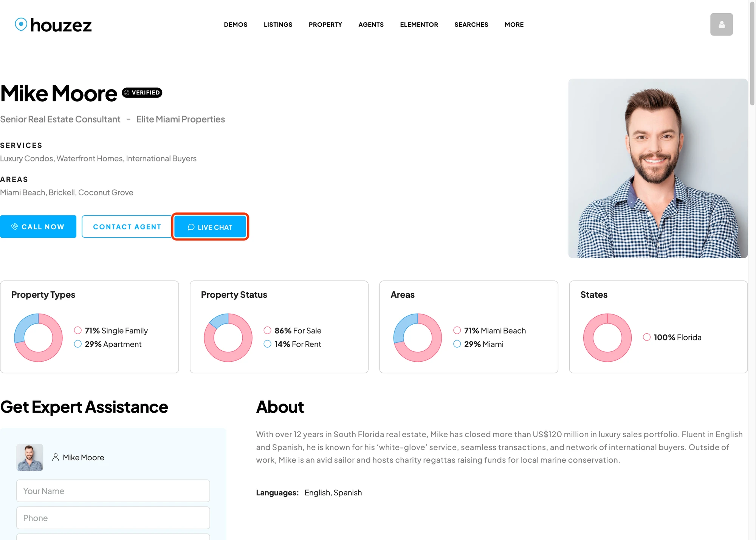The height and width of the screenshot is (540, 756).
Task: Open the LISTINGS menu
Action: point(278,25)
